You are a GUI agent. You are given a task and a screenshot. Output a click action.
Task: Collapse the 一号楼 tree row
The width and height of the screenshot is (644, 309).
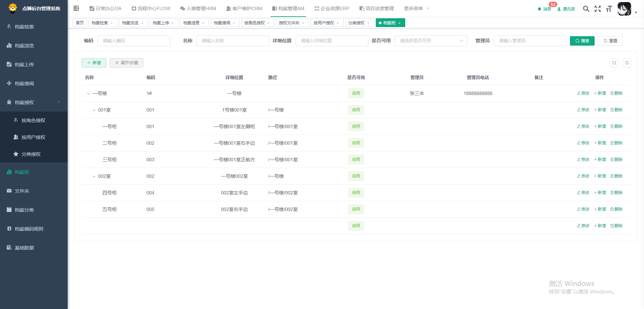[88, 94]
